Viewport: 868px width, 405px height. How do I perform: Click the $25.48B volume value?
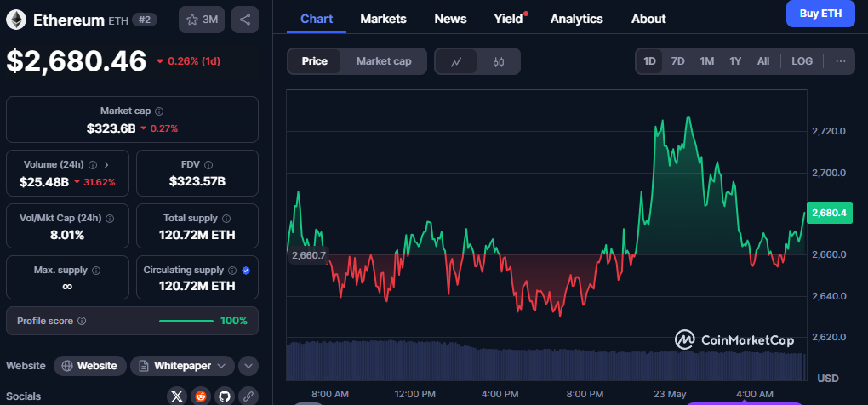tap(43, 182)
